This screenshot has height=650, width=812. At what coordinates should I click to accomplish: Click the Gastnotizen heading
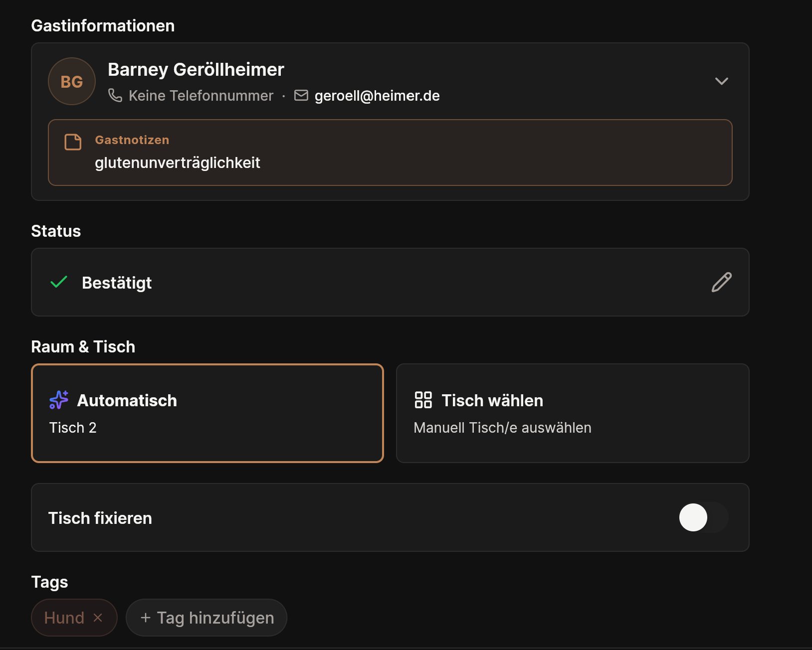tap(132, 140)
